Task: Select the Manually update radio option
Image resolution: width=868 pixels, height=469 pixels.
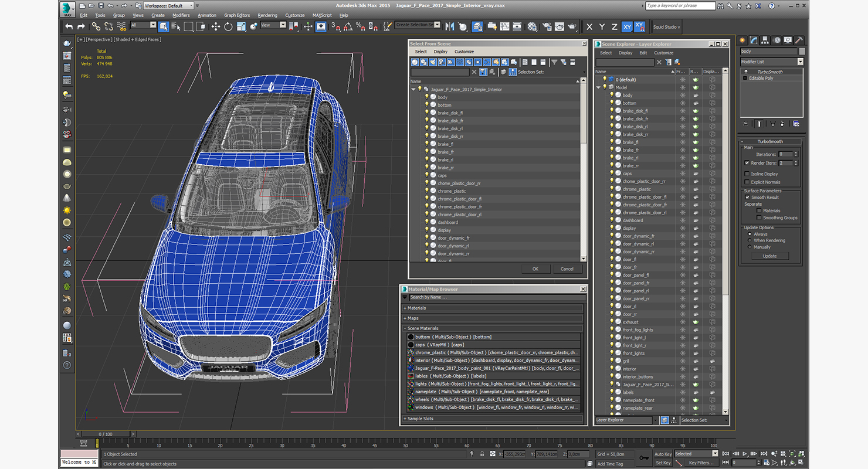Action: [x=750, y=247]
